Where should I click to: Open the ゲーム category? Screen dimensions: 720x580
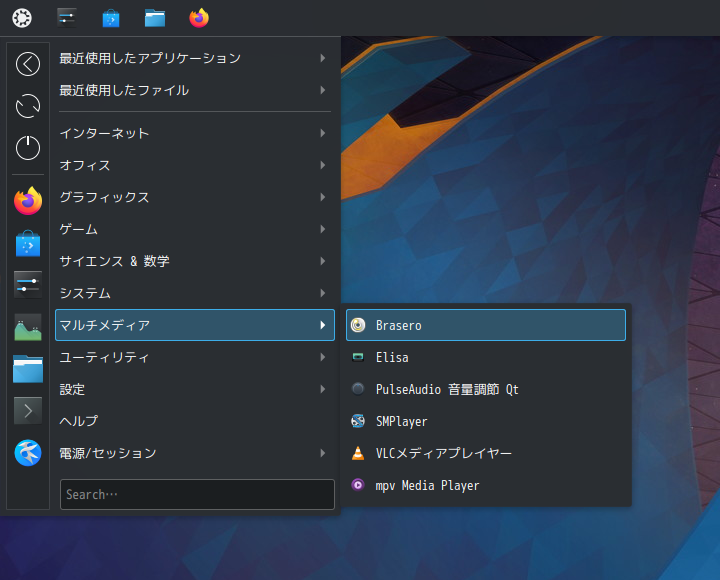coord(195,229)
